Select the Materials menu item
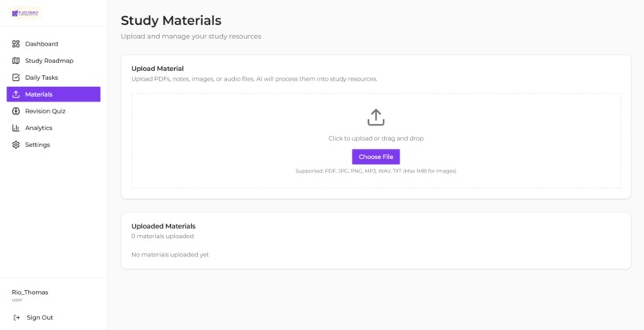Screen dimensions: 644x330 point(54,94)
